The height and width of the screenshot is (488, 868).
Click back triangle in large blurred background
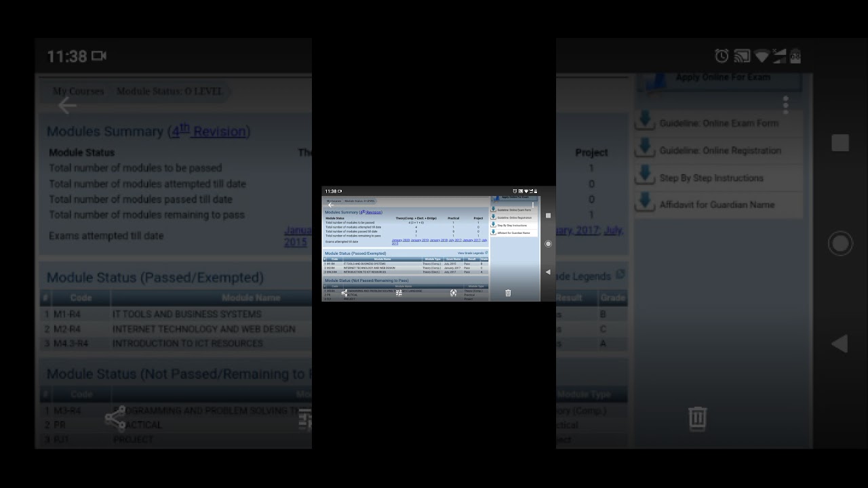(x=840, y=344)
